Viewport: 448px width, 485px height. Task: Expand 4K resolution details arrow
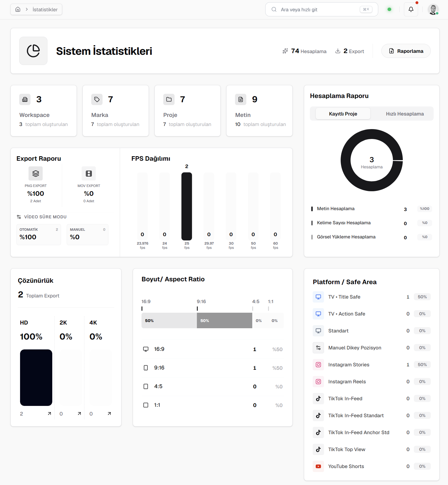tap(109, 414)
